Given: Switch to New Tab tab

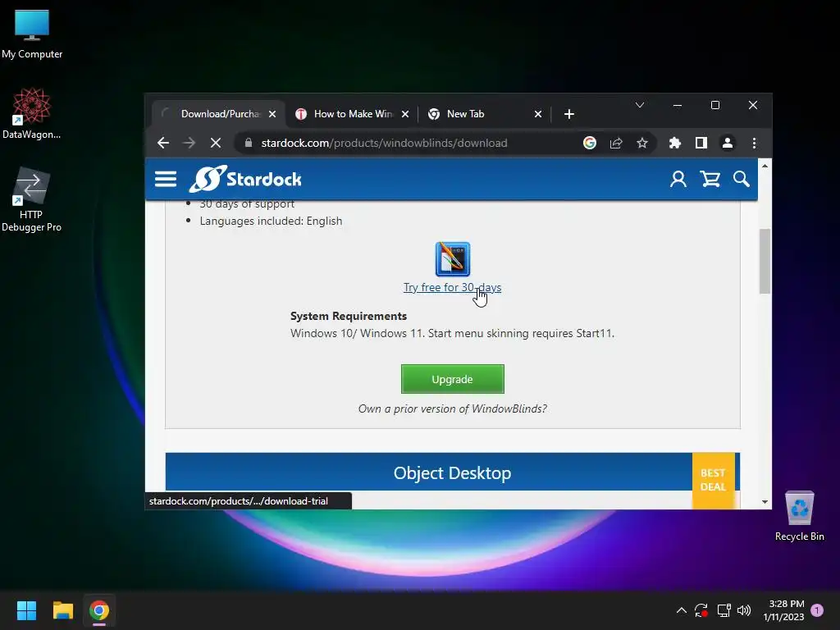Looking at the screenshot, I should coord(486,114).
